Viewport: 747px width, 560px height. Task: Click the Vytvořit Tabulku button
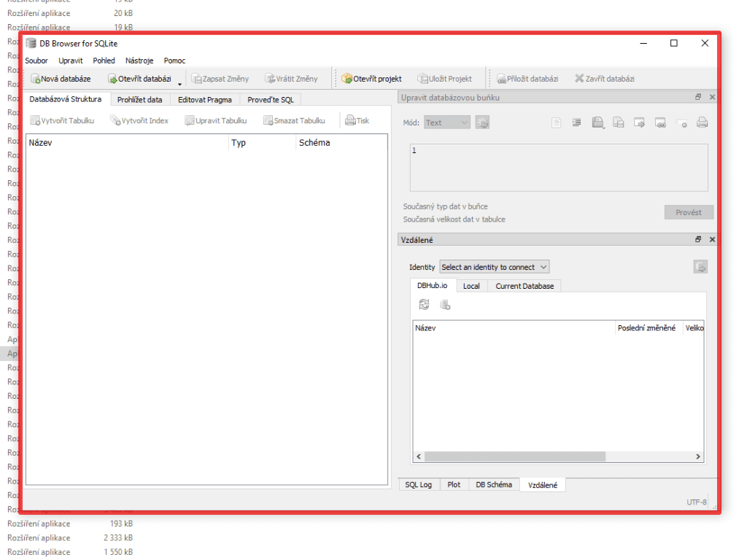[62, 121]
